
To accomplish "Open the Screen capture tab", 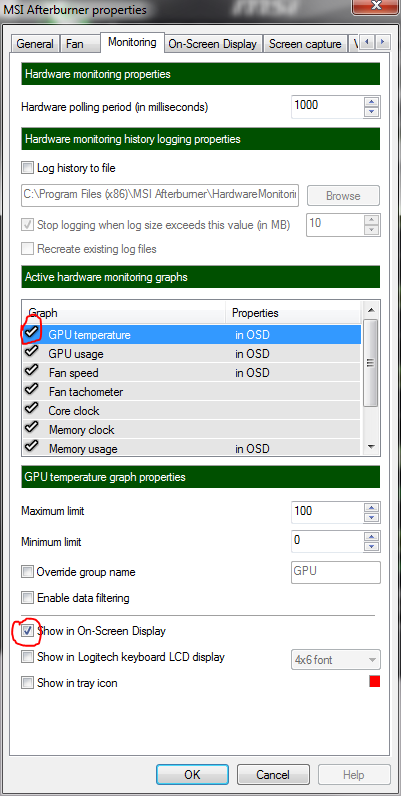I will (x=305, y=44).
